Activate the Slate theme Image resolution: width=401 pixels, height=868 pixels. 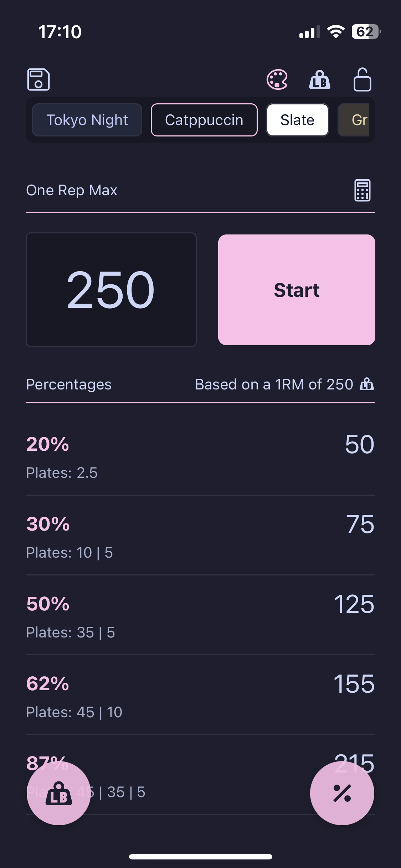pyautogui.click(x=297, y=120)
